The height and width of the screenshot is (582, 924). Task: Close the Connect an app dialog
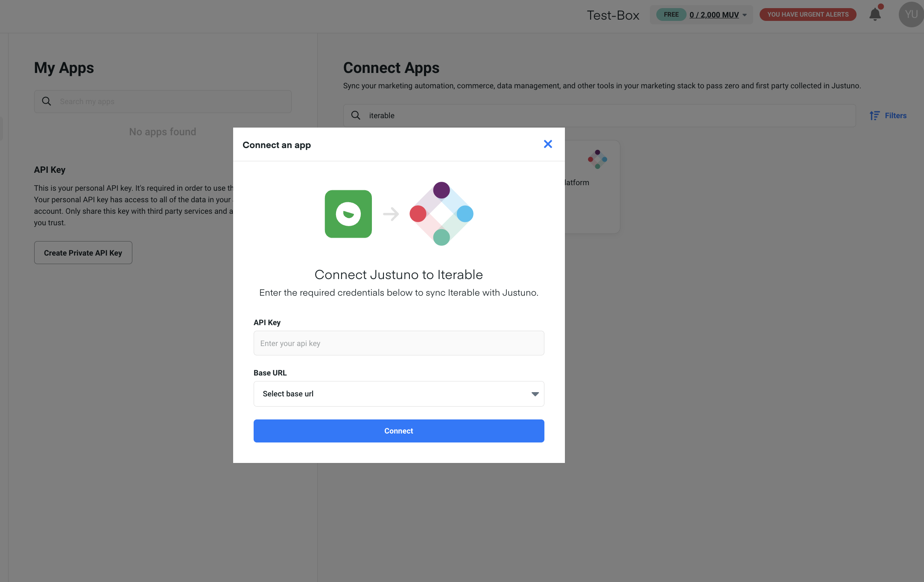[548, 144]
